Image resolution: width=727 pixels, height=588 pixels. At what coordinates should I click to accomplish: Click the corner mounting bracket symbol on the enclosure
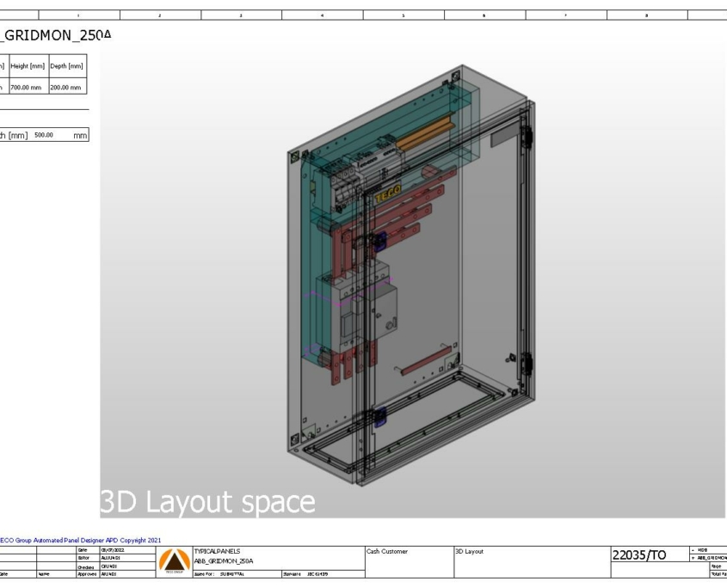pyautogui.click(x=295, y=154)
